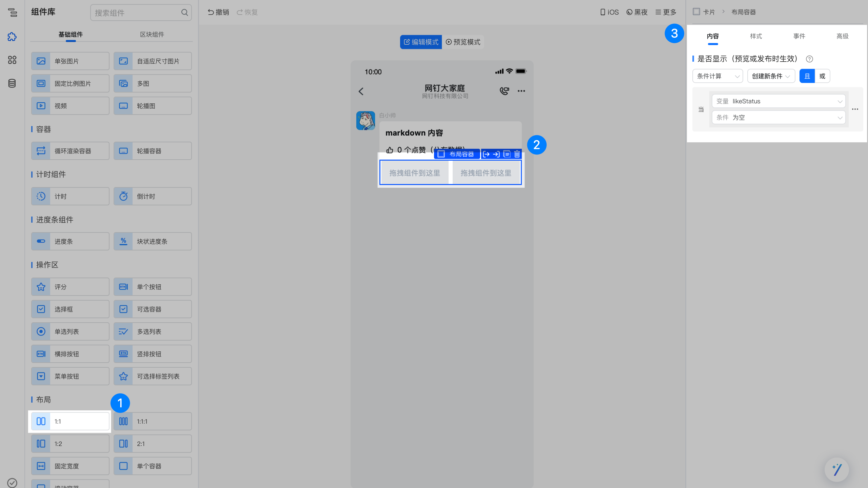
Task: Click the search magnifier icon in component search
Action: point(184,13)
